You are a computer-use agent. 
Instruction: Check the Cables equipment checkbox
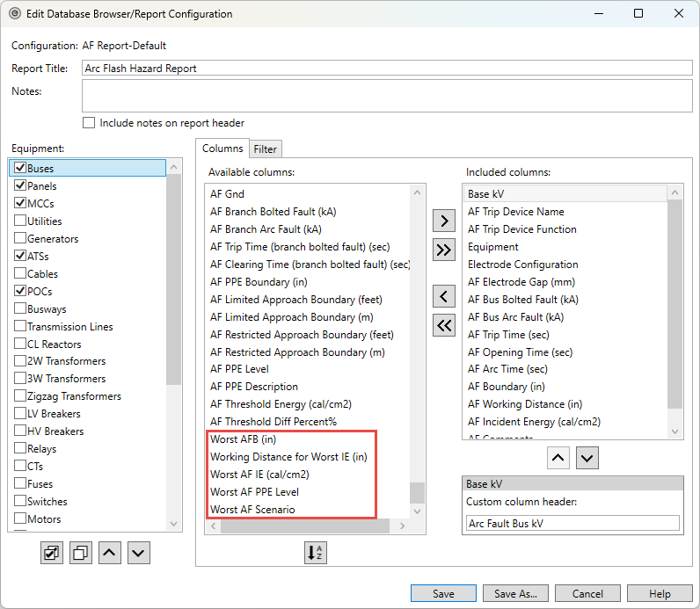20,273
